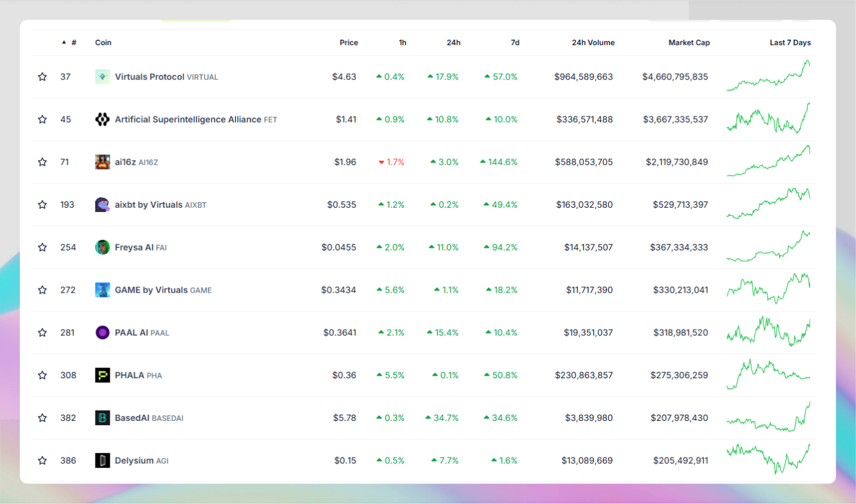Select the GAME by Virtuals logo
The image size is (856, 504).
point(102,290)
